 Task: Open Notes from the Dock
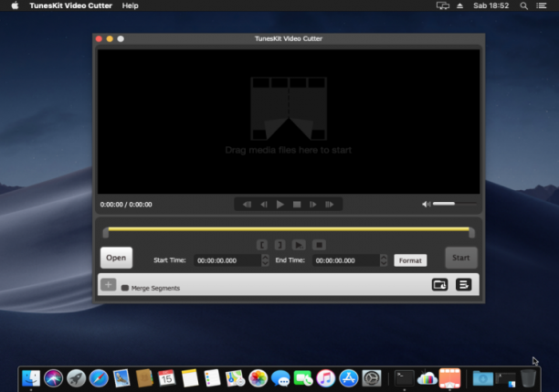click(x=190, y=378)
